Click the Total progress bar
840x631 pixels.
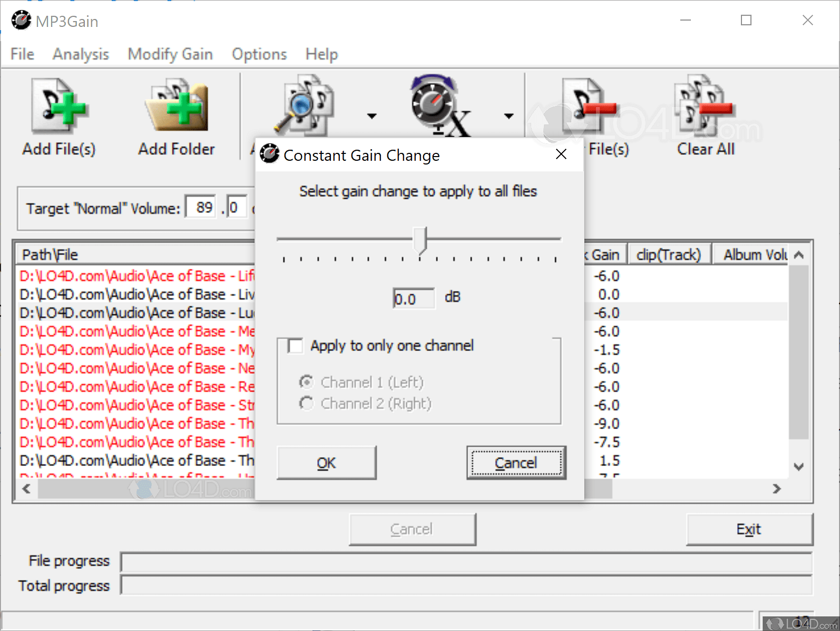pos(466,585)
